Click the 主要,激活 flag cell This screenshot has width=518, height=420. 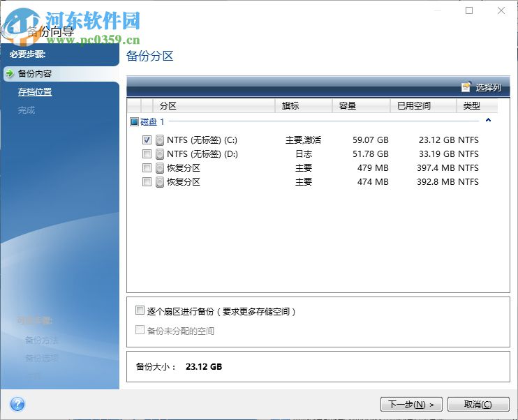tap(303, 140)
